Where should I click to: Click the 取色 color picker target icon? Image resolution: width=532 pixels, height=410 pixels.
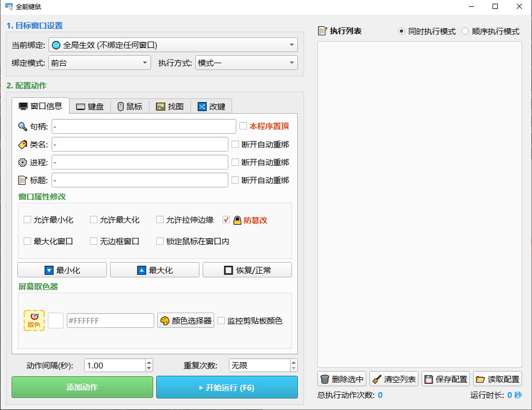click(34, 321)
